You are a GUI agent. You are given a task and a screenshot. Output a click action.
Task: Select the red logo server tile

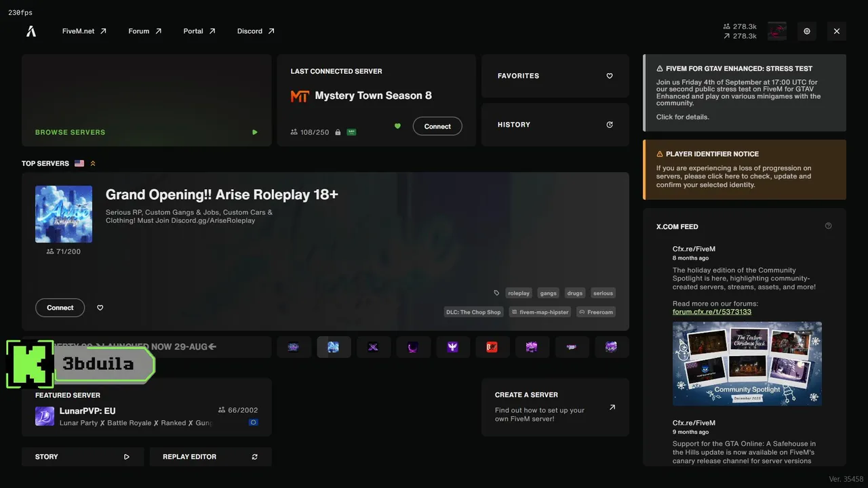(492, 347)
